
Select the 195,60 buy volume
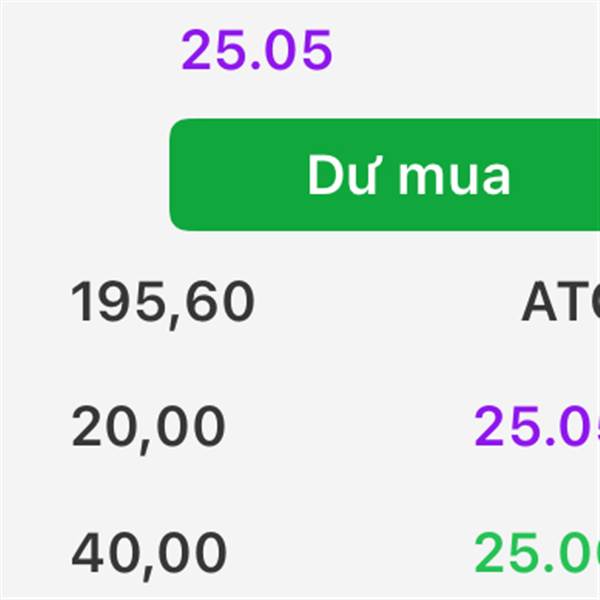(162, 303)
